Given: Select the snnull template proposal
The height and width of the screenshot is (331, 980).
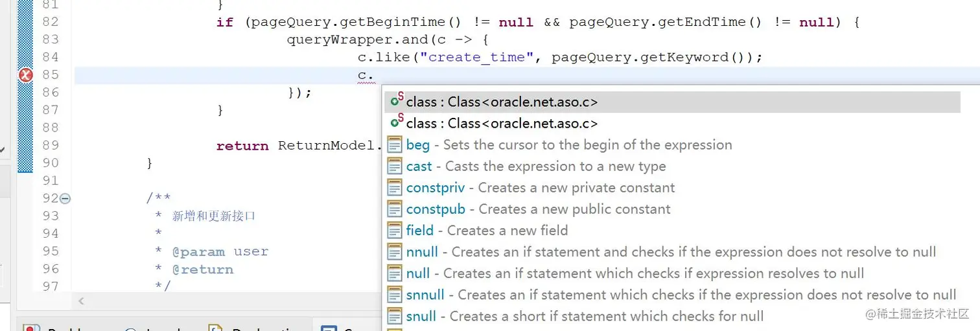Looking at the screenshot, I should [671, 295].
